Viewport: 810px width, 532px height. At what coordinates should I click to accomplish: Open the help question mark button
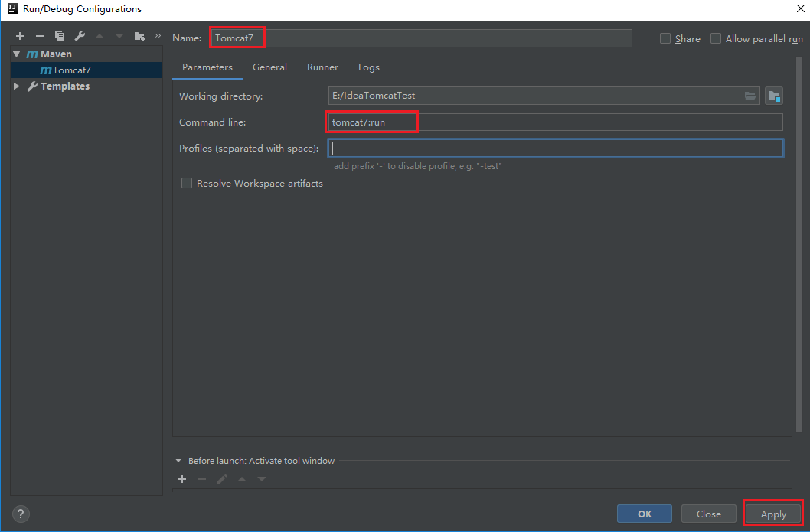click(x=21, y=514)
